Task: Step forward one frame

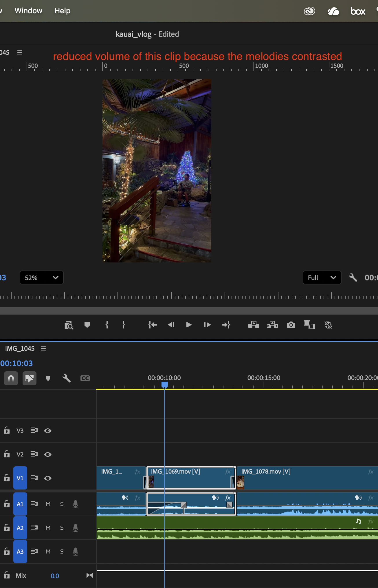Action: pyautogui.click(x=207, y=325)
